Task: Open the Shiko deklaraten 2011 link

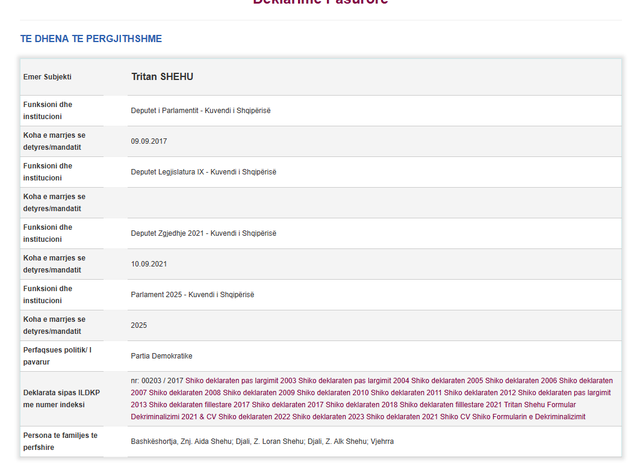Action: click(406, 393)
